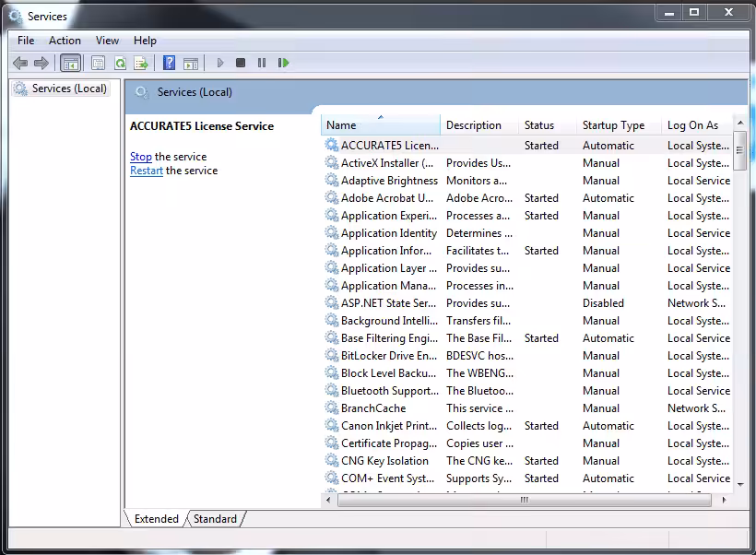Switch to the Extended tab
Screen dimensions: 756x555
(x=156, y=519)
